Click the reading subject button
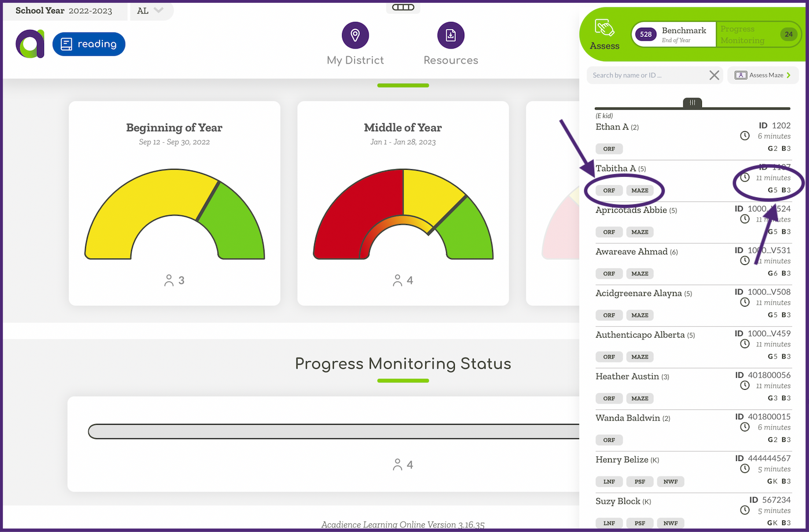The image size is (809, 532). pos(89,44)
